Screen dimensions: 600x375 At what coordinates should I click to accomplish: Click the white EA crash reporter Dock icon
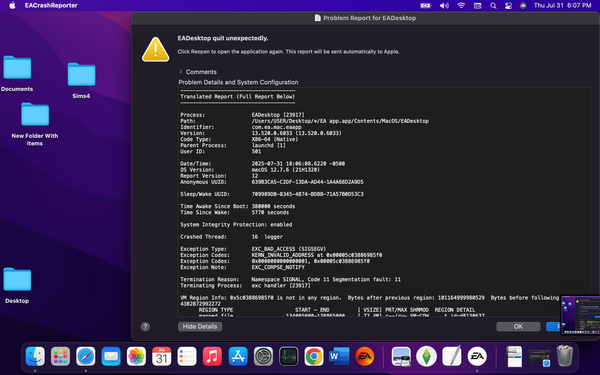477,356
